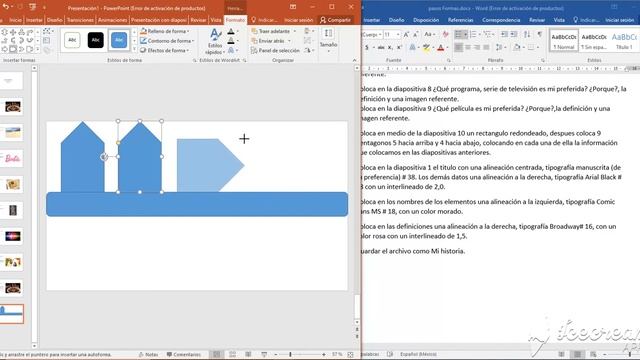This screenshot has width=640, height=360.
Task: Click the WordArt text outline icon
Action: click(x=231, y=41)
